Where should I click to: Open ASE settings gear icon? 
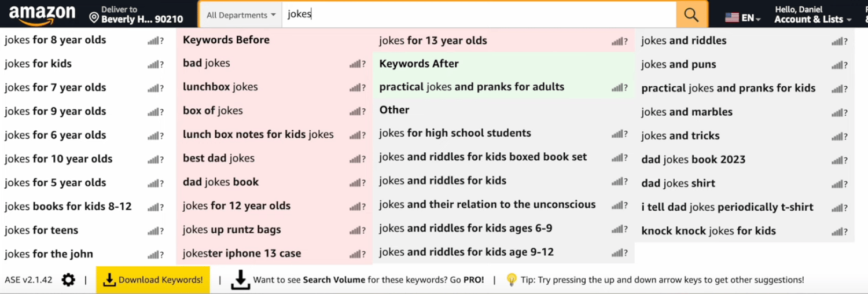(68, 280)
